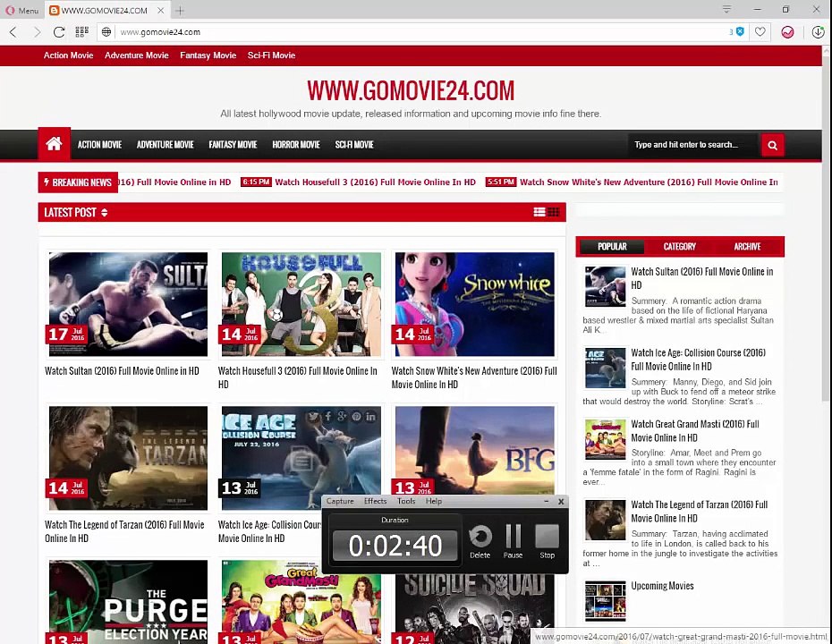This screenshot has width=832, height=644.
Task: Click the globe site-info icon in address bar
Action: (106, 32)
